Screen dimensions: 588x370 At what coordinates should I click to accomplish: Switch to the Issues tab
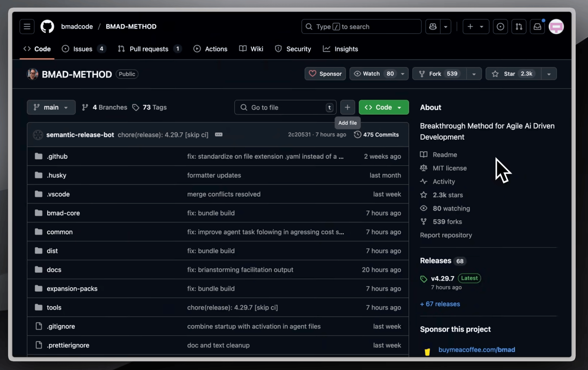click(84, 49)
